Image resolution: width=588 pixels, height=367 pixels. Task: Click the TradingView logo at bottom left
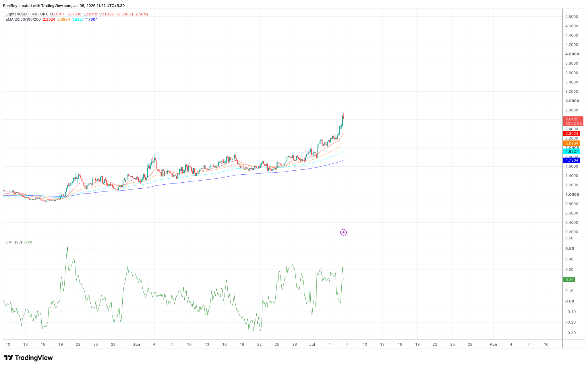tap(28, 358)
